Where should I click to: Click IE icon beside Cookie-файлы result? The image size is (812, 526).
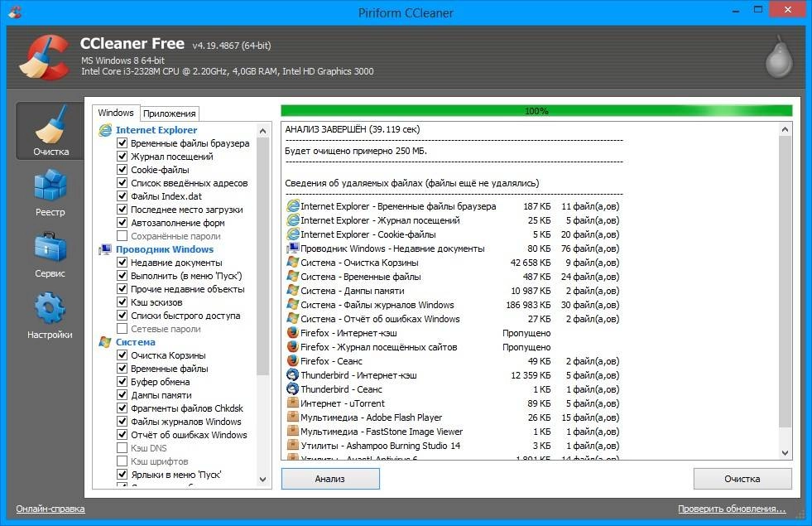pyautogui.click(x=293, y=234)
